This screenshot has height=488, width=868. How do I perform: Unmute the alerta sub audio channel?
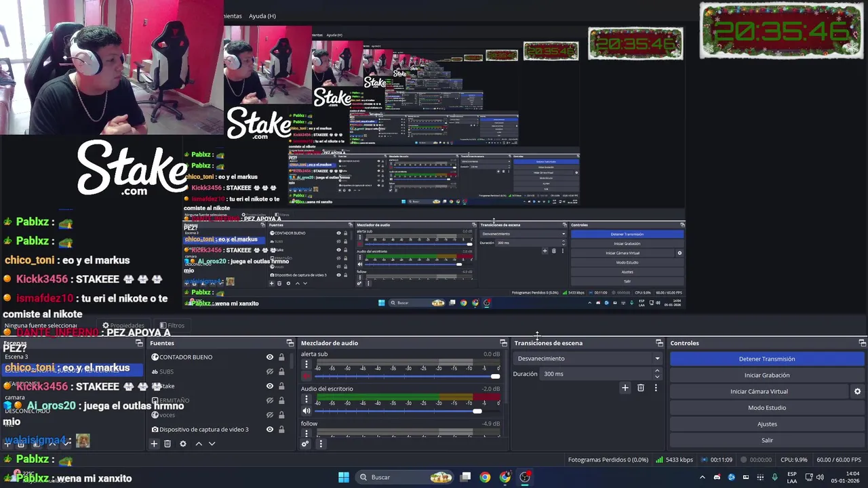307,376
